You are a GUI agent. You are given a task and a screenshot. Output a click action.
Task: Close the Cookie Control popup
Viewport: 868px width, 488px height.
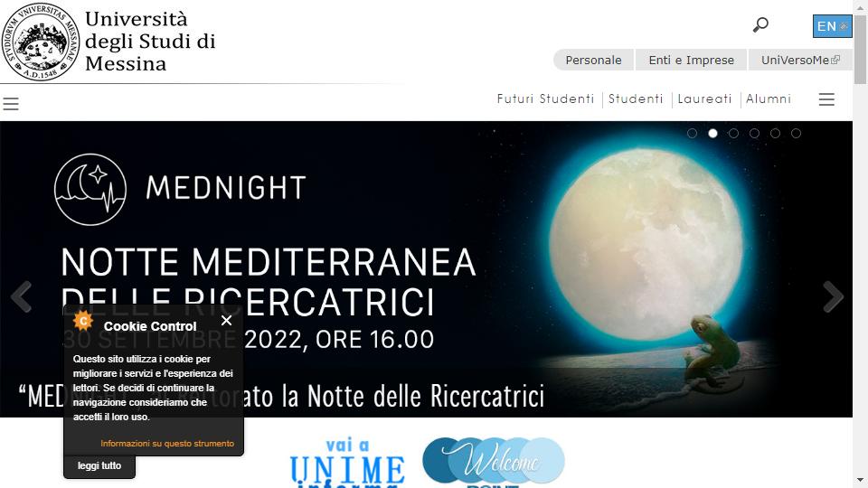pyautogui.click(x=226, y=320)
